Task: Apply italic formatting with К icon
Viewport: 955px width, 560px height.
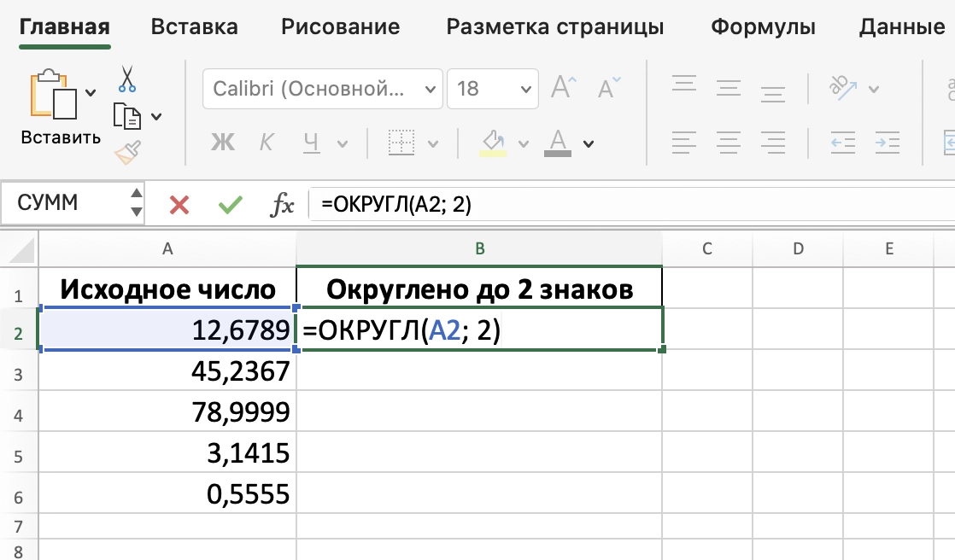Action: (x=265, y=142)
